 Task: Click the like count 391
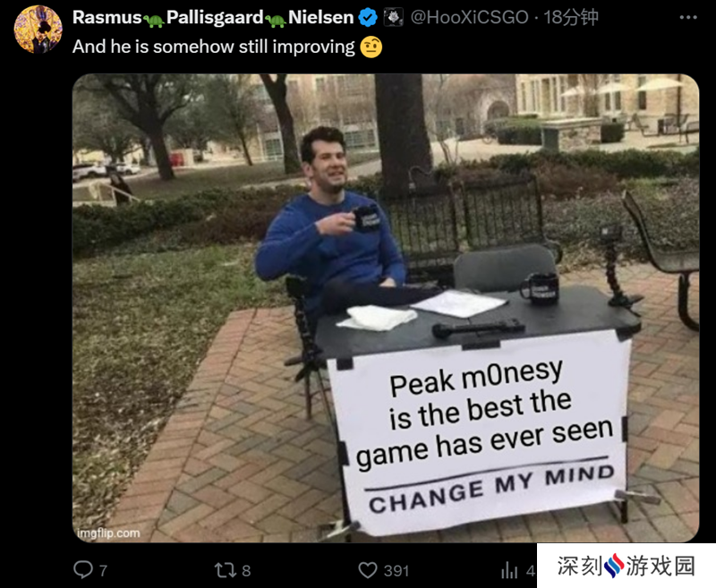396,571
